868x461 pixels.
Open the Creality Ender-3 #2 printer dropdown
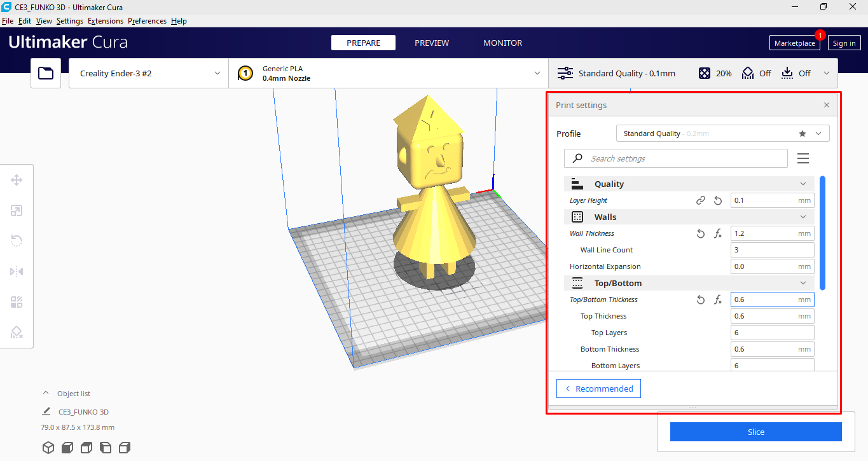click(x=149, y=73)
